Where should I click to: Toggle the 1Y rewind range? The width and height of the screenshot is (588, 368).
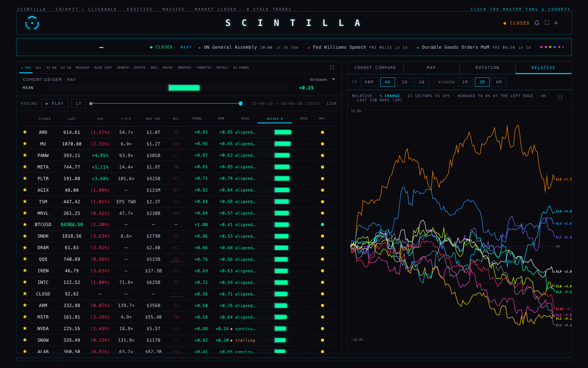point(78,103)
